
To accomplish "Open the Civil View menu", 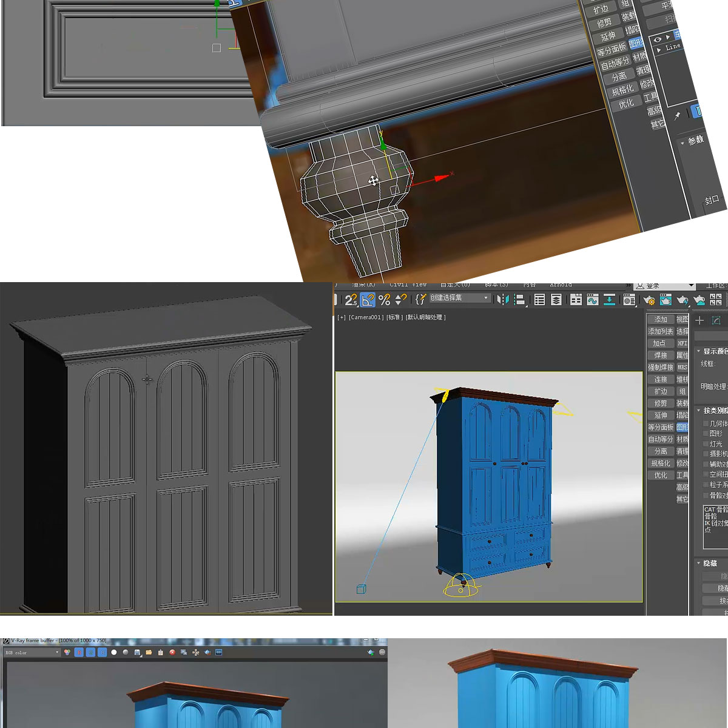I will 408,285.
